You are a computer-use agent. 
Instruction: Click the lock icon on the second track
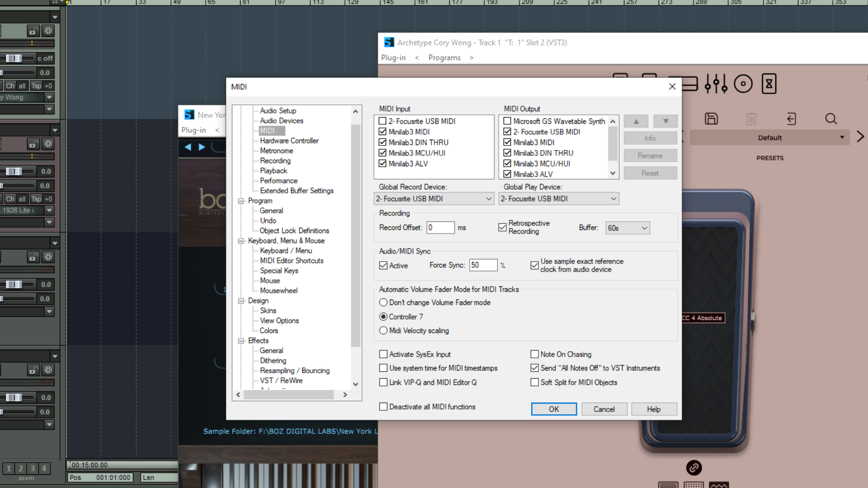(x=33, y=144)
